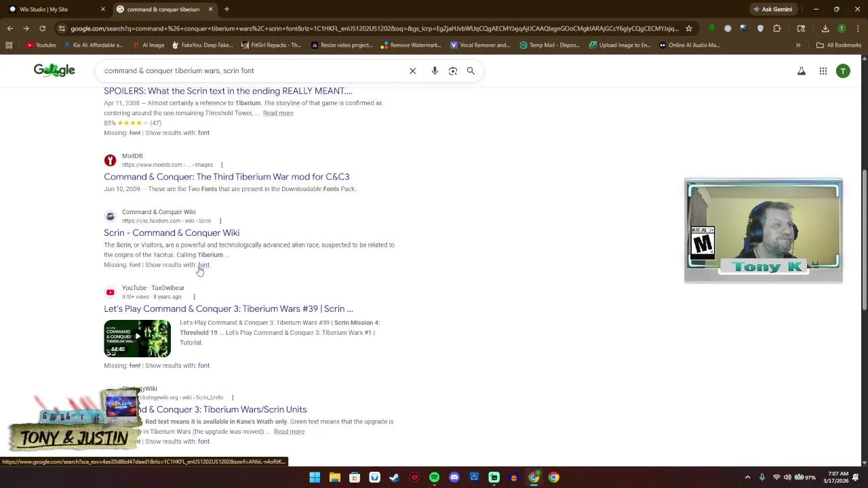Viewport: 868px width, 488px height.
Task: Open Google Lens image search
Action: click(453, 70)
